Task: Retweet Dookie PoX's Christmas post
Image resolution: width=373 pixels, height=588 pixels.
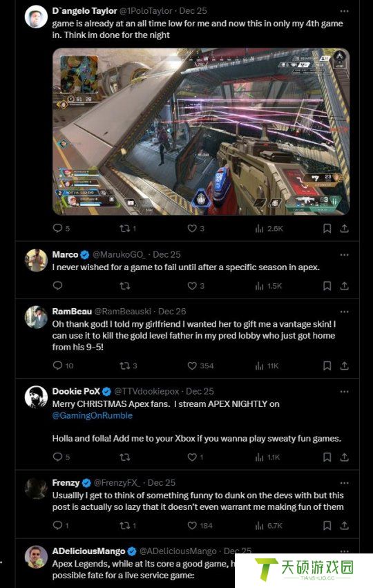Action: (x=124, y=457)
